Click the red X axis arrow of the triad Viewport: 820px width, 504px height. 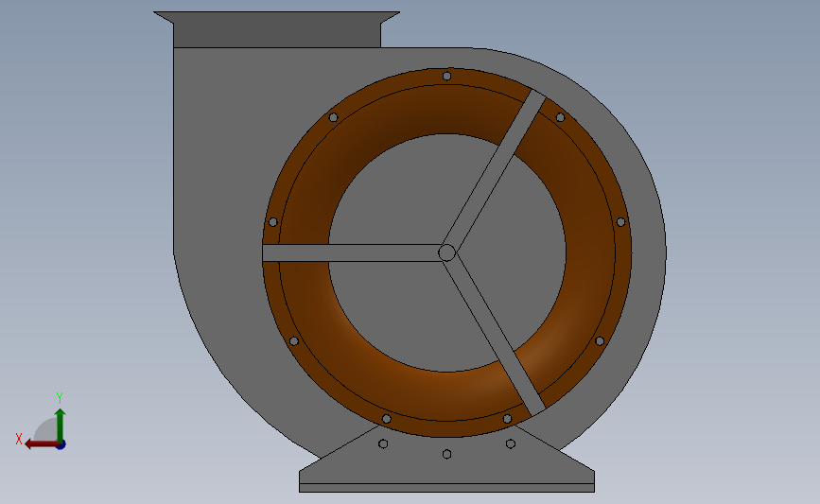pos(41,444)
